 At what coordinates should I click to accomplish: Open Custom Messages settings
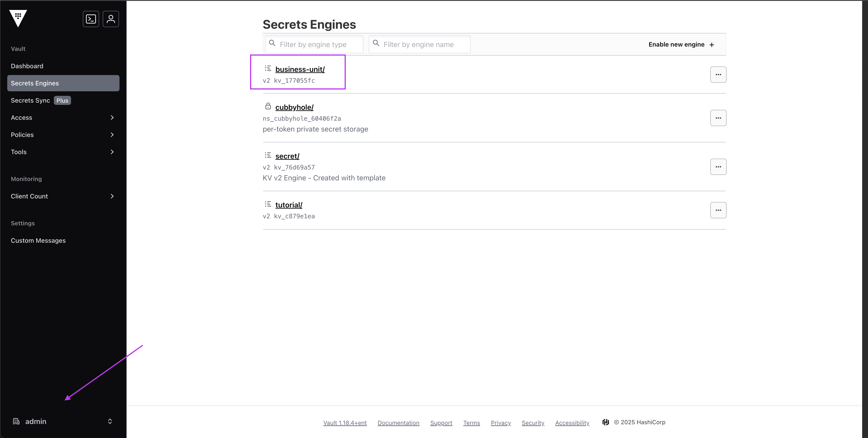[x=38, y=240]
